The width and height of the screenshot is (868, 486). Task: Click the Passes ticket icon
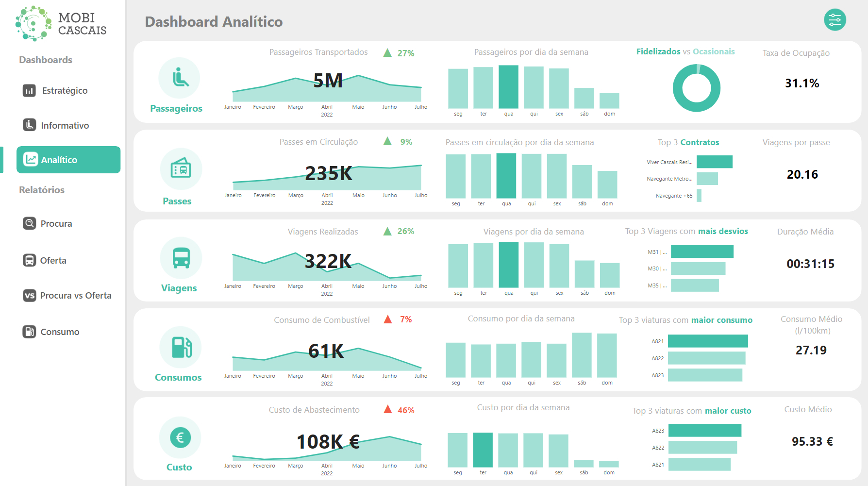[x=180, y=169]
